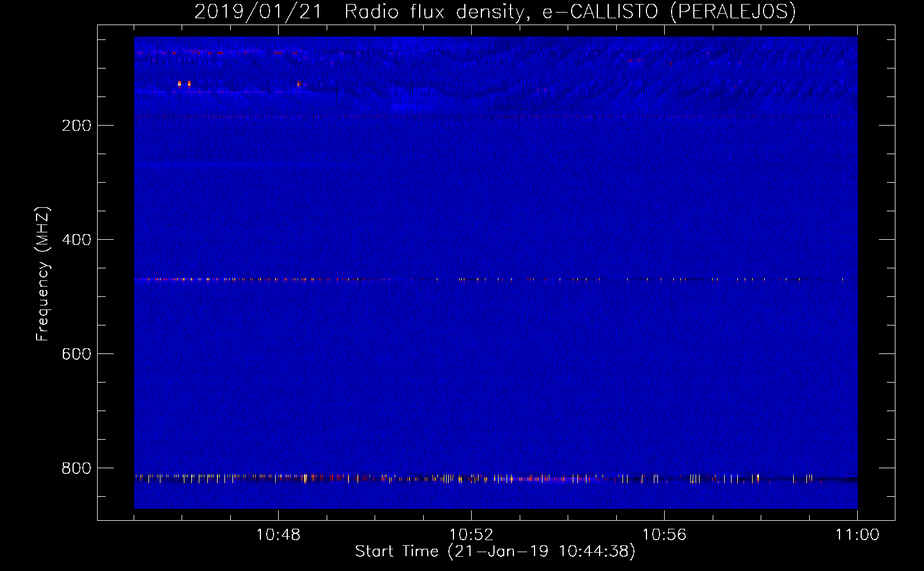Select the "Frequency (MHZ)" y-axis label
924x571 pixels.
(43, 274)
